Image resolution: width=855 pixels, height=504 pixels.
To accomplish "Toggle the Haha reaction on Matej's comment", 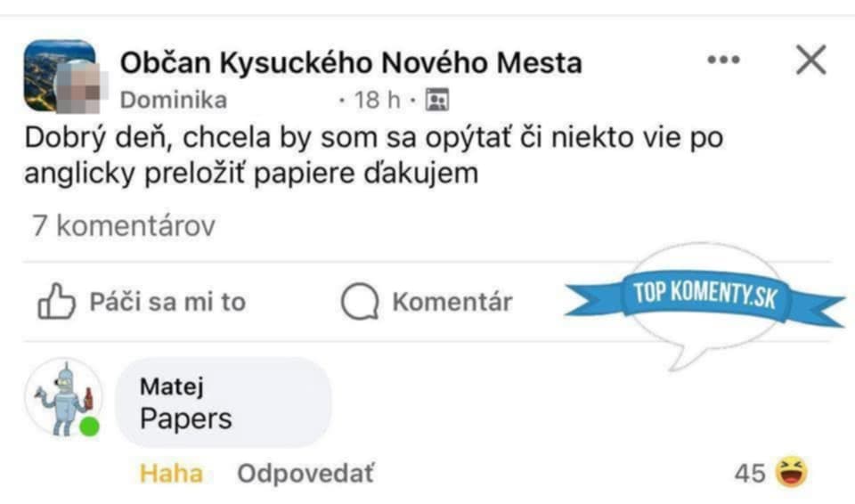I will 171,473.
